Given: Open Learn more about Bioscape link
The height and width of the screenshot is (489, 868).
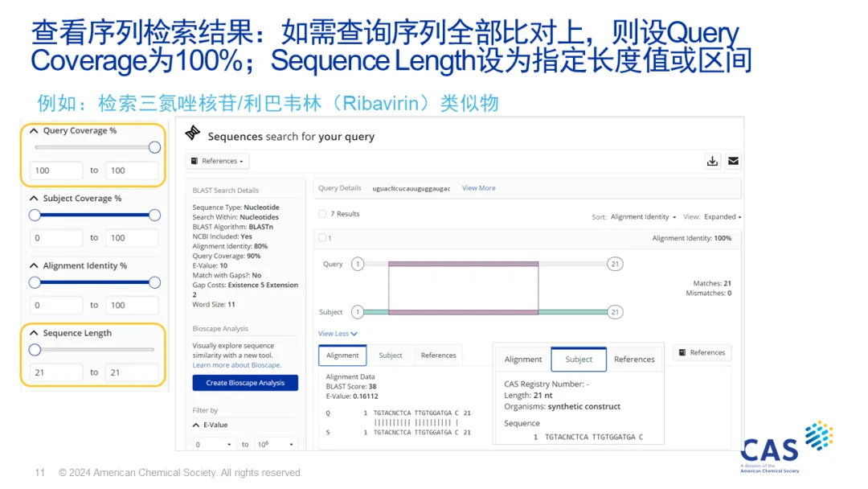Looking at the screenshot, I should coord(237,365).
